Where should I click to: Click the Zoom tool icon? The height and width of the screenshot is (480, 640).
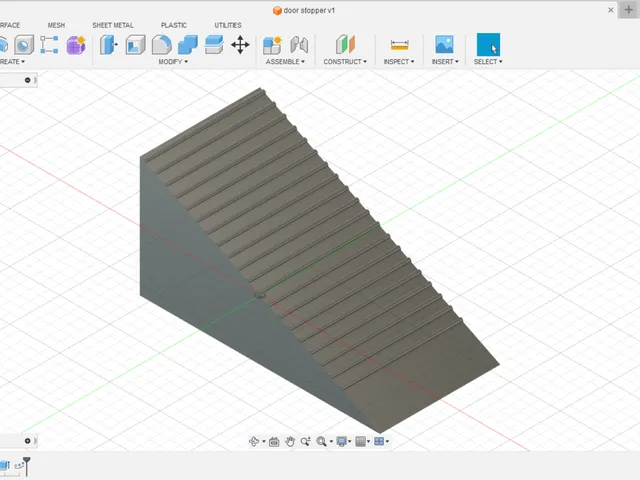pos(305,442)
